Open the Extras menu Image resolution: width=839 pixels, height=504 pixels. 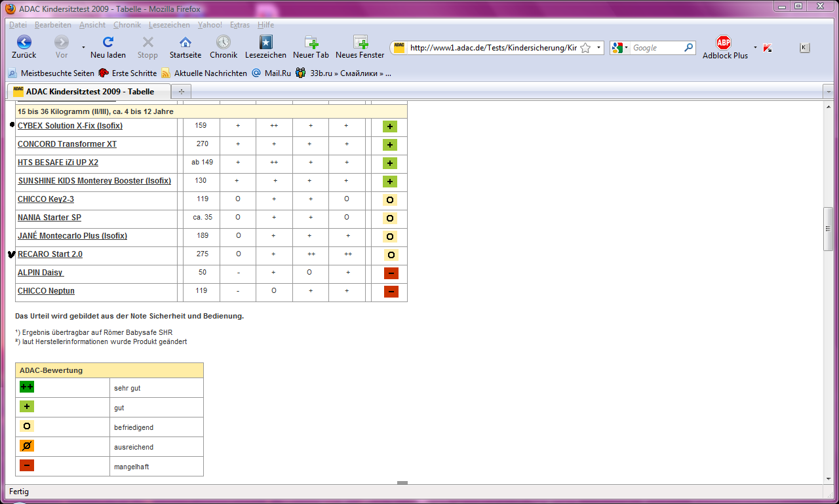(240, 25)
